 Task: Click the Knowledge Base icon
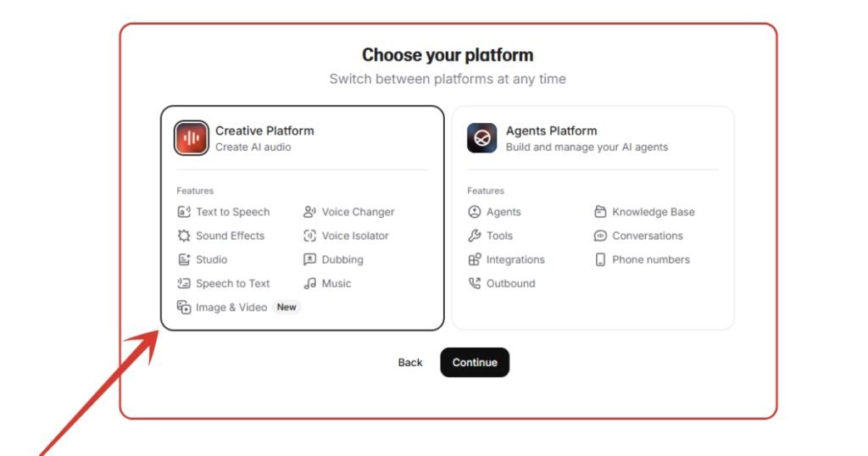(x=600, y=212)
